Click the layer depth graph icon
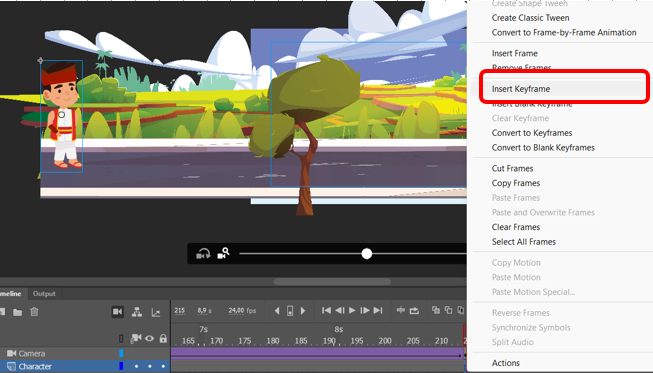Viewport: 653px width, 373px height. tap(156, 312)
